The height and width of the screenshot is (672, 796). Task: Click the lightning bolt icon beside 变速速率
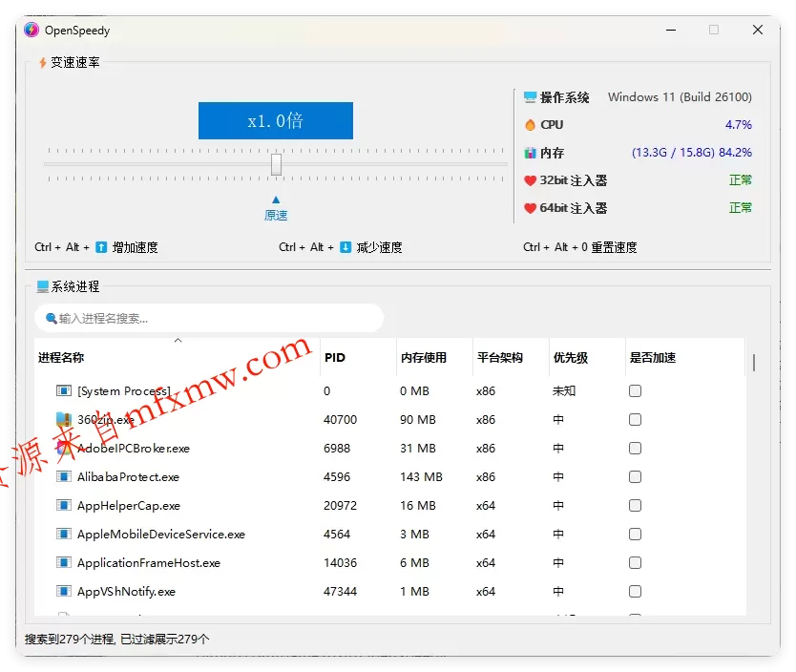(43, 62)
